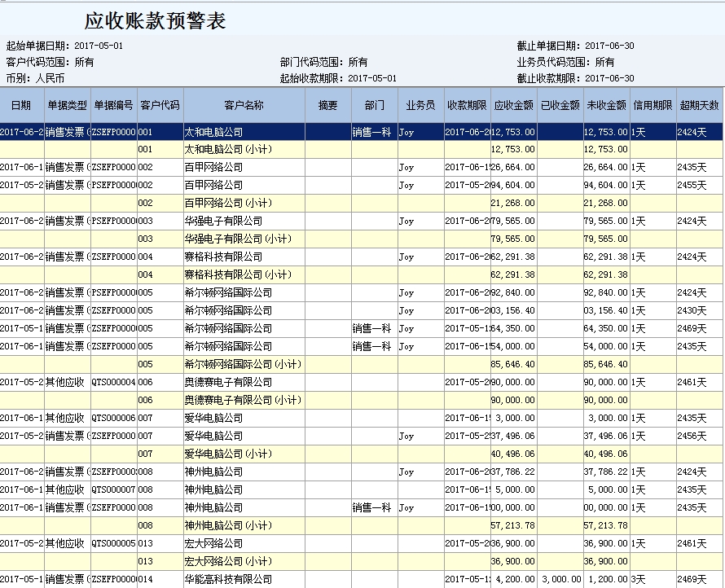The height and width of the screenshot is (588, 725).
Task: Click the 赛格科技有限公司 (小计) cell
Action: (244, 274)
